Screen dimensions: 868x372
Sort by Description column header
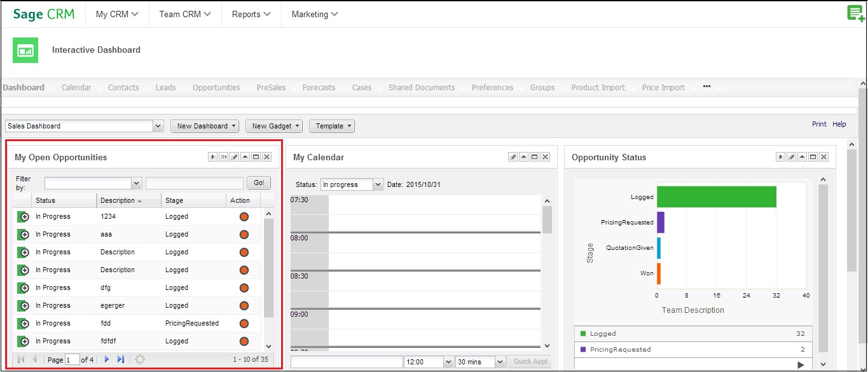(x=129, y=200)
